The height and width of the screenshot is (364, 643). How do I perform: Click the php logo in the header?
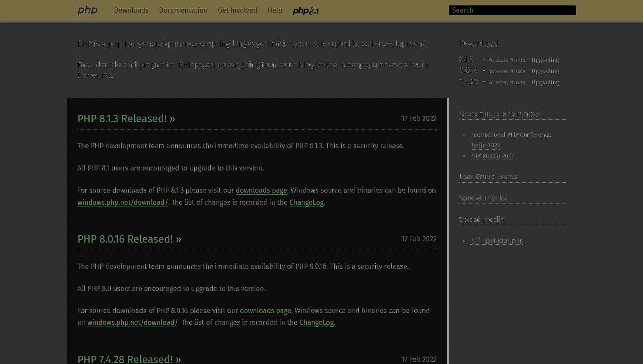pos(87,10)
